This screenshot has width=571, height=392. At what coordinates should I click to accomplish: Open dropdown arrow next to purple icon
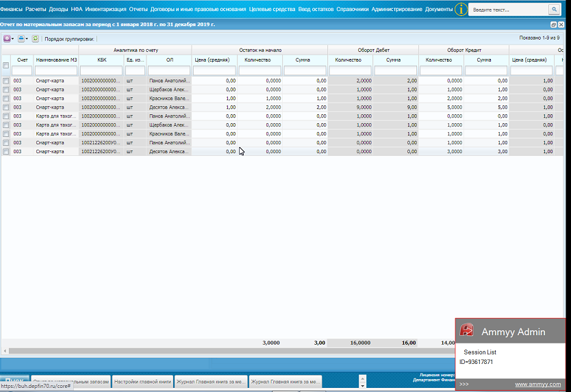tap(13, 39)
